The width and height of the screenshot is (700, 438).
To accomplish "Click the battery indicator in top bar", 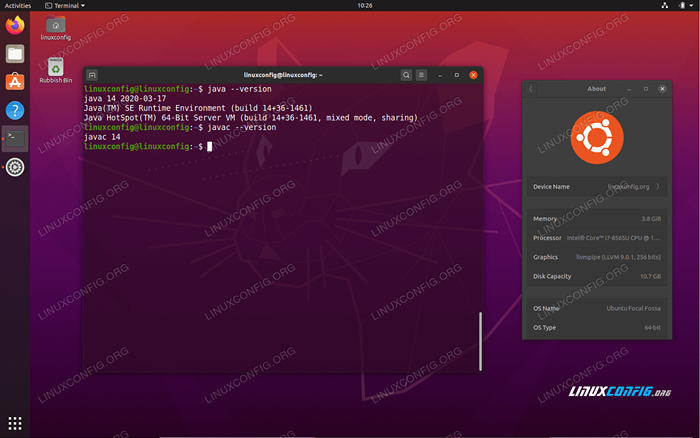I will [682, 5].
